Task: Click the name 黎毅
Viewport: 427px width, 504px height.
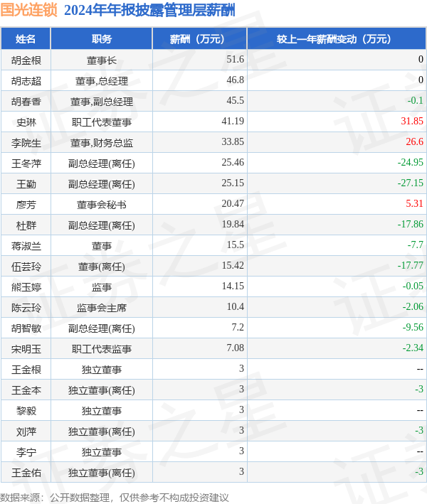Action: (26, 410)
